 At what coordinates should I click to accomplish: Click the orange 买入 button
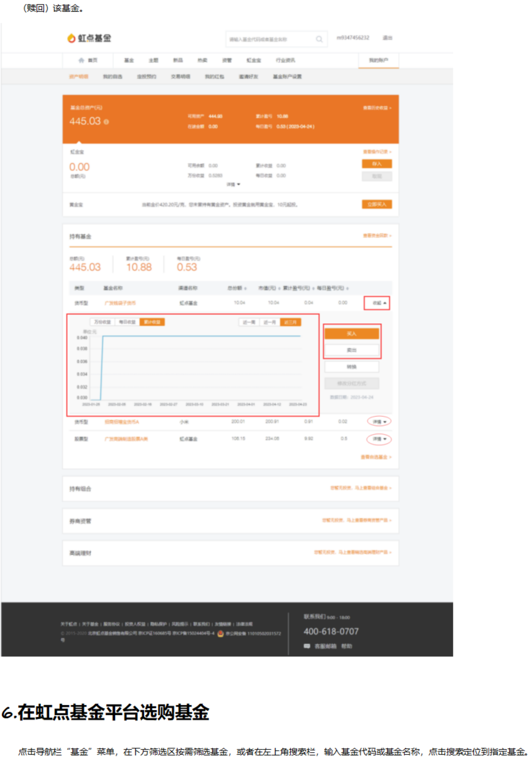point(352,334)
